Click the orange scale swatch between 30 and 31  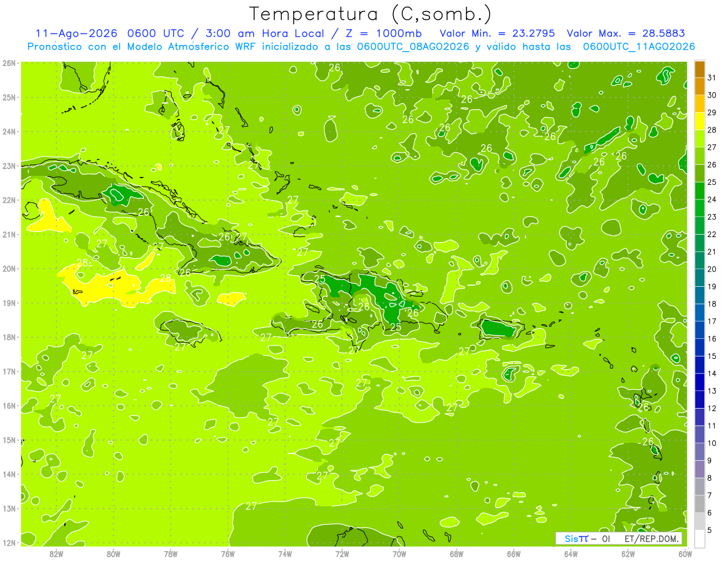[699, 86]
